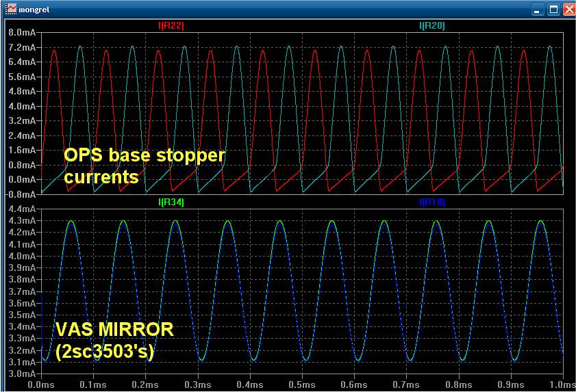Click the 8.0mA axis label in top pane
576x392 pixels.
(22, 33)
